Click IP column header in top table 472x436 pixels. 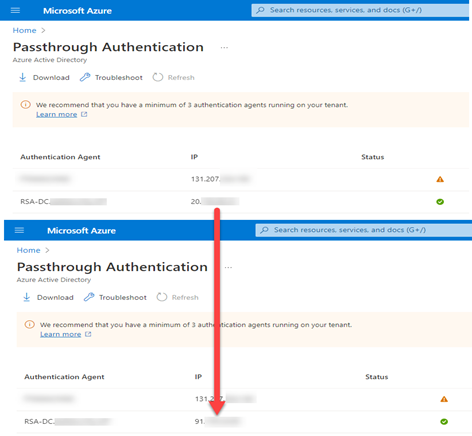(x=194, y=157)
